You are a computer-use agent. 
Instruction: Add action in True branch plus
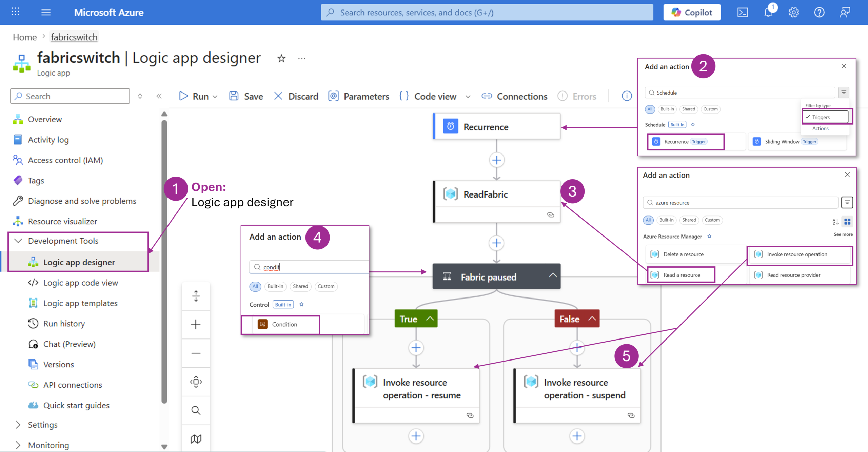[416, 348]
